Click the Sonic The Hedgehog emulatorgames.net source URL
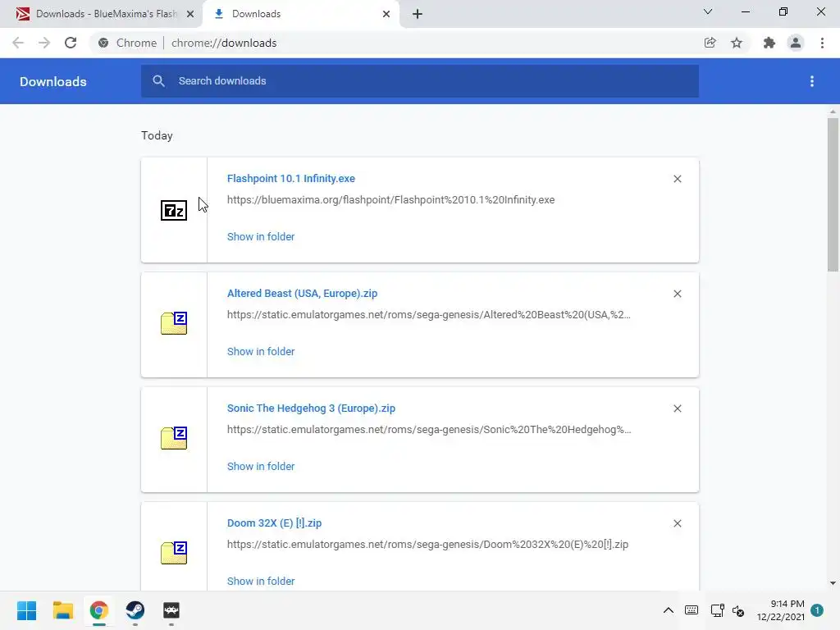This screenshot has height=630, width=840. [429, 430]
